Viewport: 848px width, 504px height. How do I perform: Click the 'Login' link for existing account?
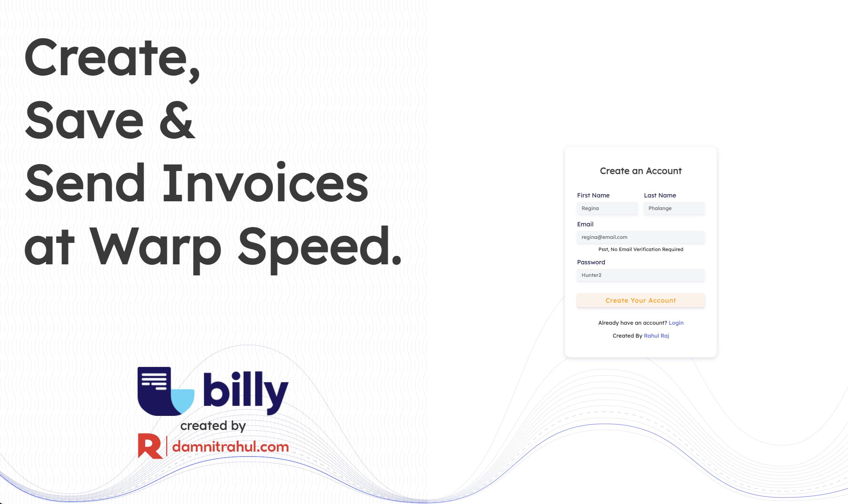676,322
